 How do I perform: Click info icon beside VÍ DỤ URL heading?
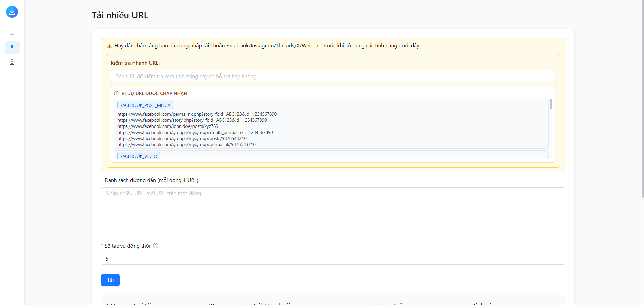[116, 93]
